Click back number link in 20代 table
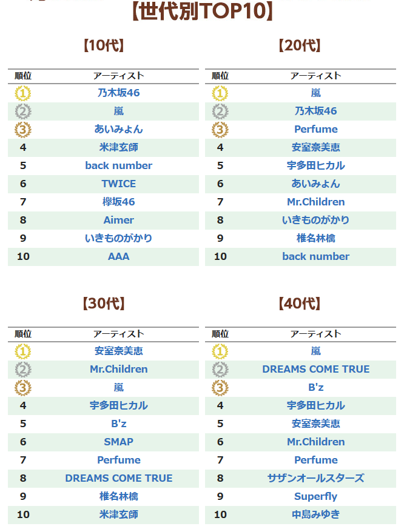The width and height of the screenshot is (404, 532). [x=315, y=256]
